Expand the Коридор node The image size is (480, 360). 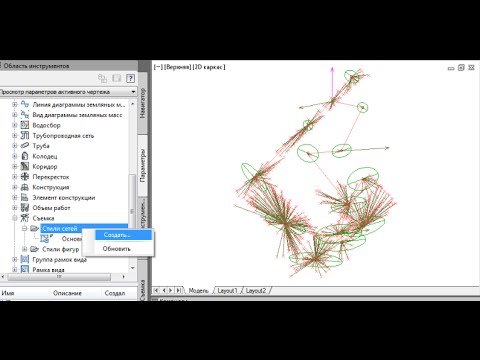click(15, 167)
